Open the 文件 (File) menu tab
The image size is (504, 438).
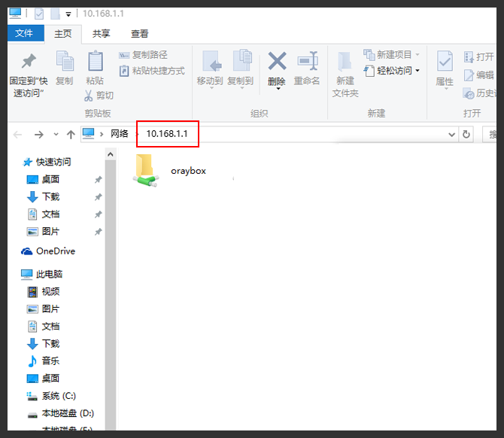pyautogui.click(x=26, y=33)
